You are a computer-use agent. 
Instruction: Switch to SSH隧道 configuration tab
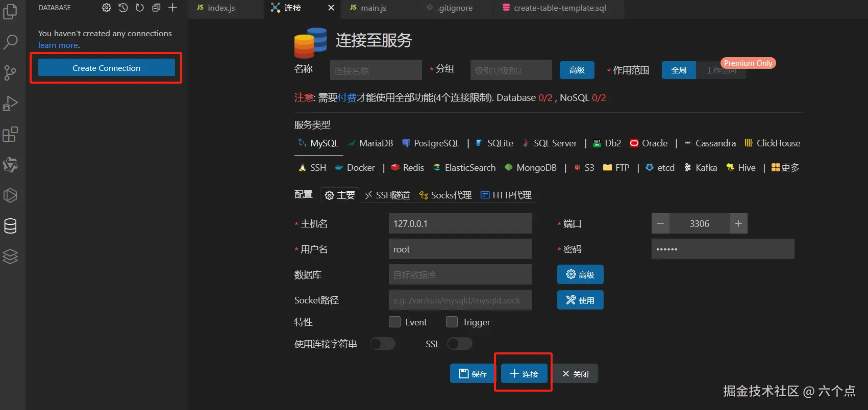tap(387, 195)
